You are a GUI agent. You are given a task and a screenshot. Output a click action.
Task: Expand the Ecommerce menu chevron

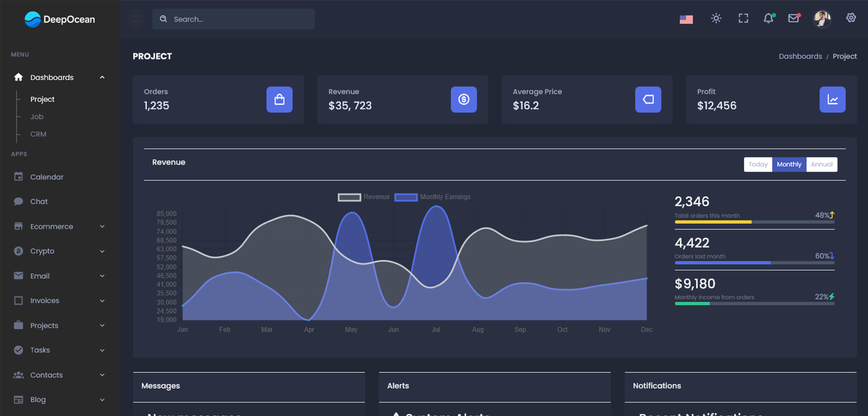(x=102, y=227)
